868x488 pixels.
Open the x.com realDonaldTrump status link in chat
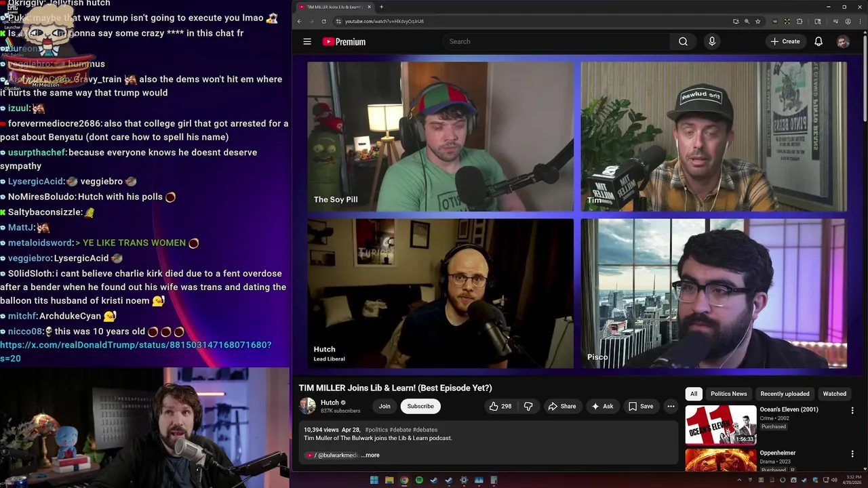(x=136, y=352)
